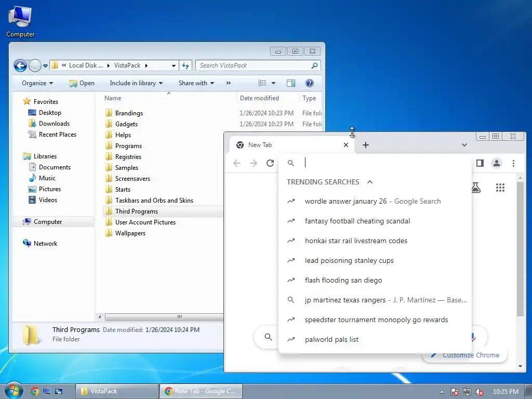Go back in the VistaPack Explorer window
532x399 pixels.
(20, 65)
